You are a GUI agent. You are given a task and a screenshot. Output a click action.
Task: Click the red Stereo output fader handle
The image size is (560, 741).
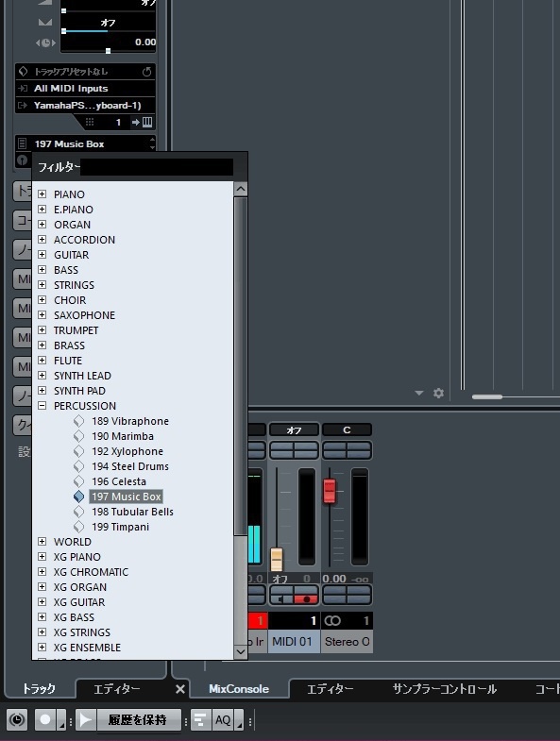[x=330, y=491]
